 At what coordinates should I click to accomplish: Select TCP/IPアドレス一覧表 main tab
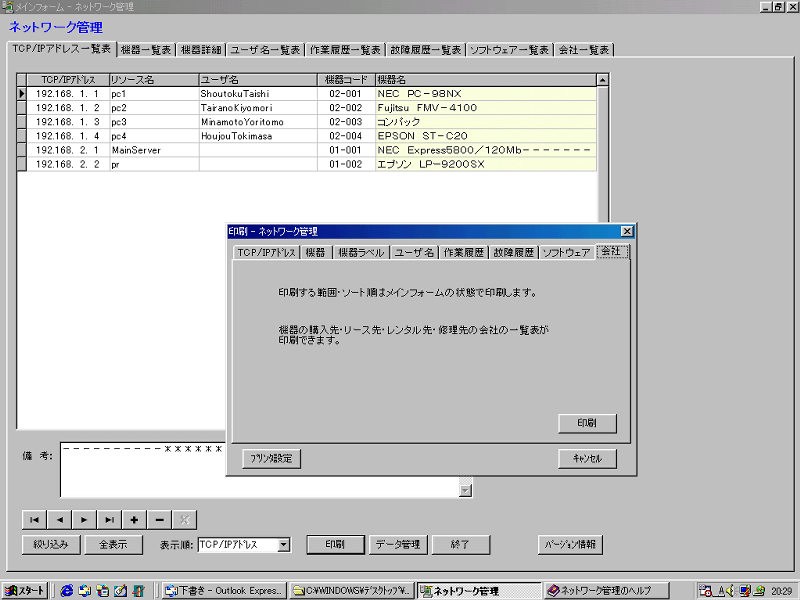(x=62, y=49)
